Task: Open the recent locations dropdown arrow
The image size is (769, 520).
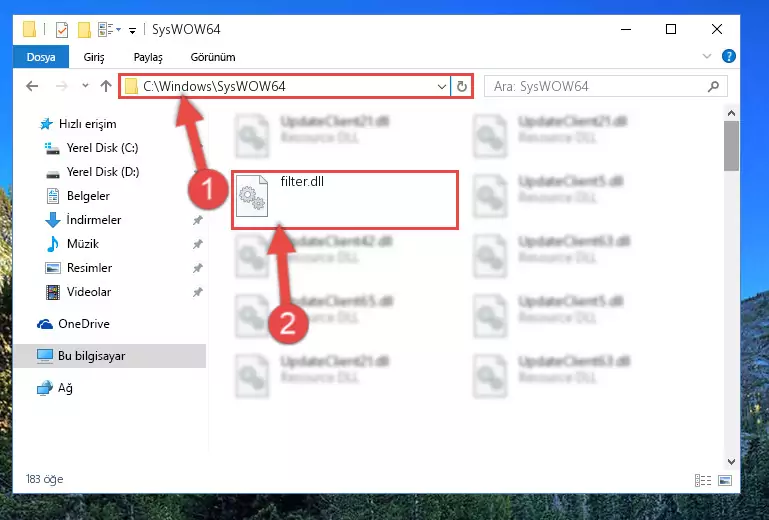Action: pyautogui.click(x=85, y=85)
